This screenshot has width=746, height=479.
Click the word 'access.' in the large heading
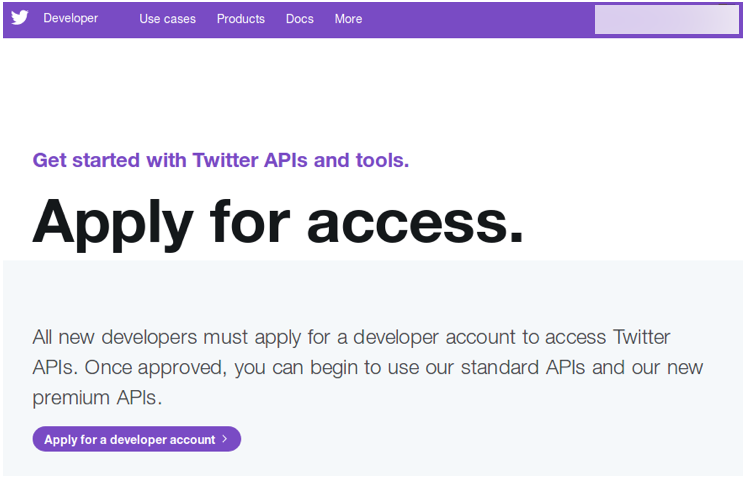pos(415,220)
